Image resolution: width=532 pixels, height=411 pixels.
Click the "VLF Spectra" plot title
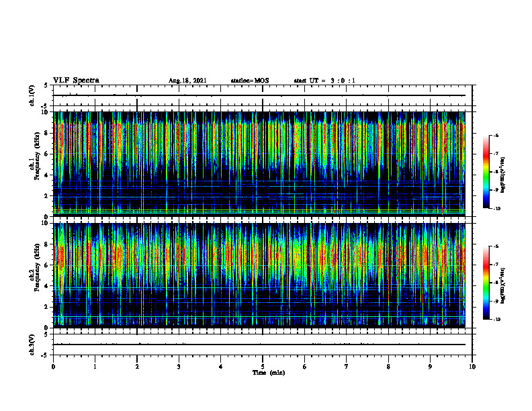(x=76, y=81)
